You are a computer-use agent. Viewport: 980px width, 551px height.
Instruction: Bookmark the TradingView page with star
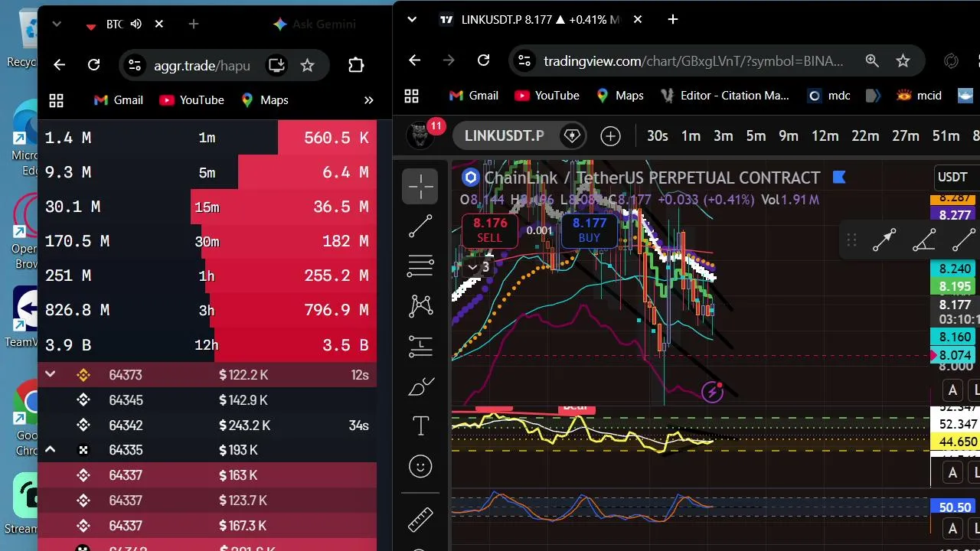tap(903, 60)
